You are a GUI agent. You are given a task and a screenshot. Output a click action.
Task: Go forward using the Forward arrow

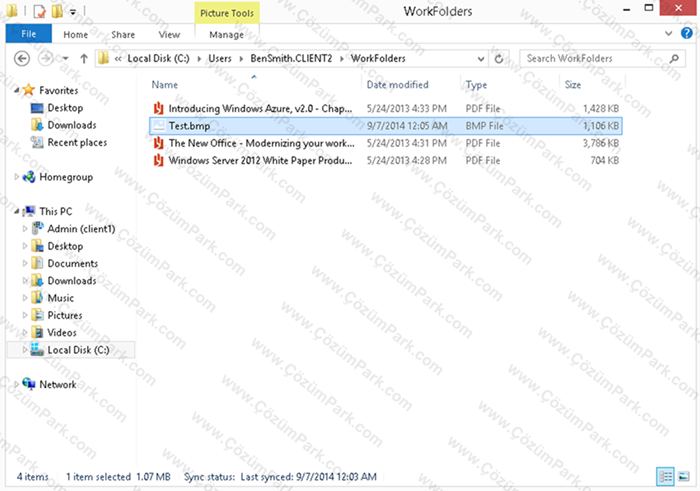[x=46, y=58]
